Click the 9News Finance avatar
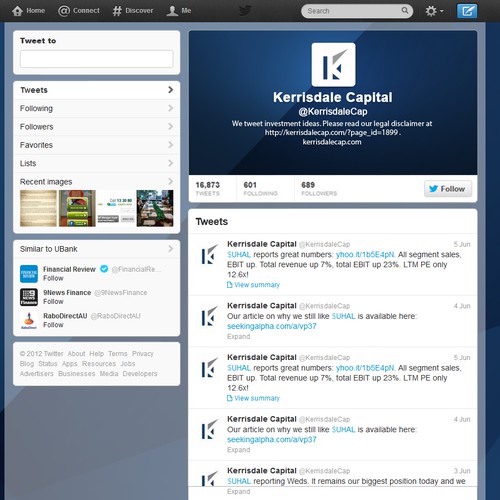 coord(29,297)
